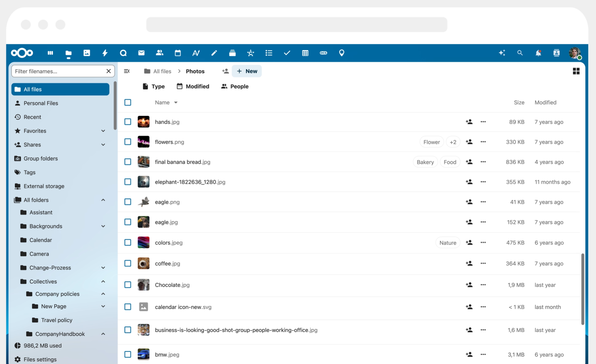Click the notifications bell icon
Viewport: 596px width, 364px height.
[538, 53]
